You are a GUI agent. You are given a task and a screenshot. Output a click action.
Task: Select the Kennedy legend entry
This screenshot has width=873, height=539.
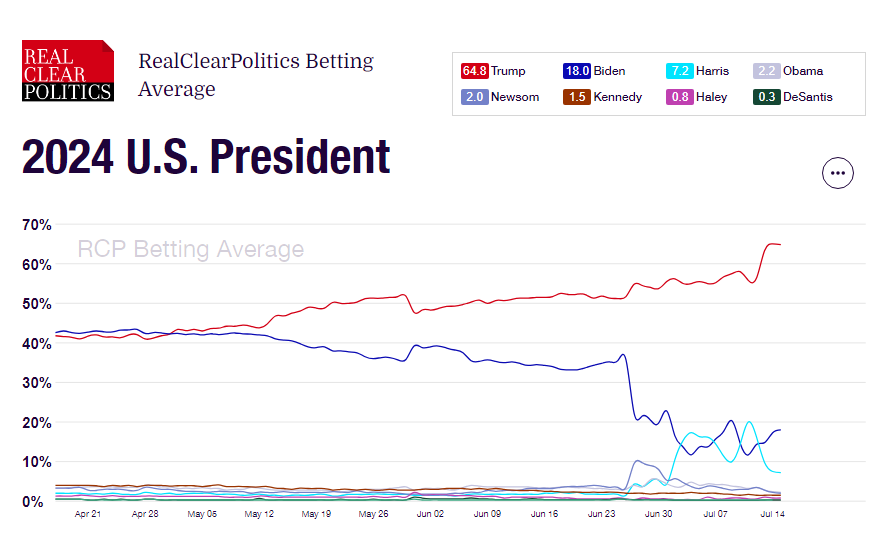(x=602, y=97)
